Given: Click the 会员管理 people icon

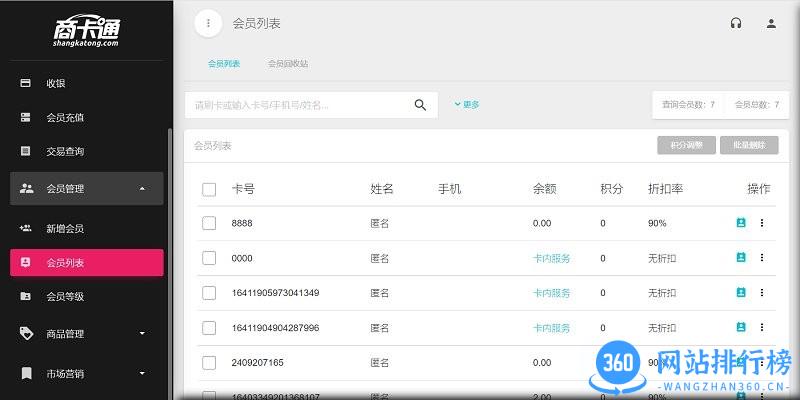Looking at the screenshot, I should coord(26,188).
